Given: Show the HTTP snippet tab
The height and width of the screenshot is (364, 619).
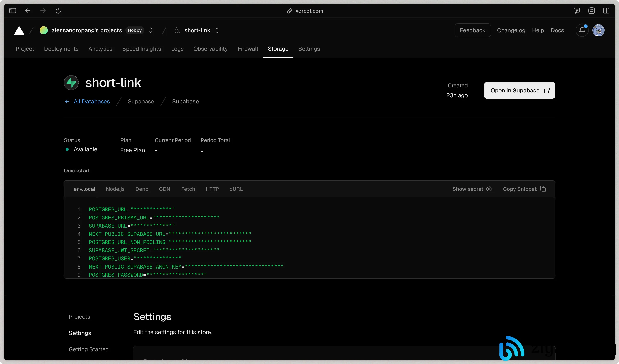Looking at the screenshot, I should tap(212, 189).
